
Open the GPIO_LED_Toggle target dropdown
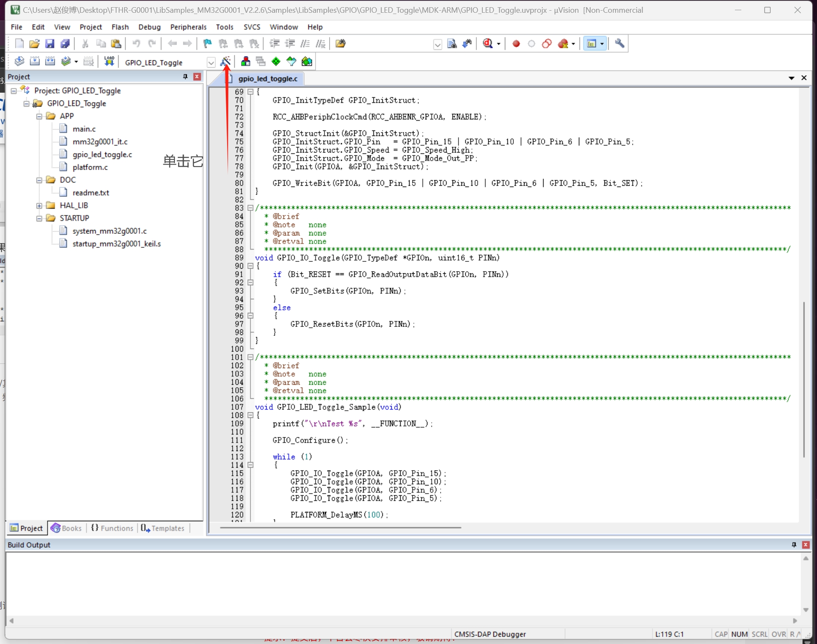211,62
